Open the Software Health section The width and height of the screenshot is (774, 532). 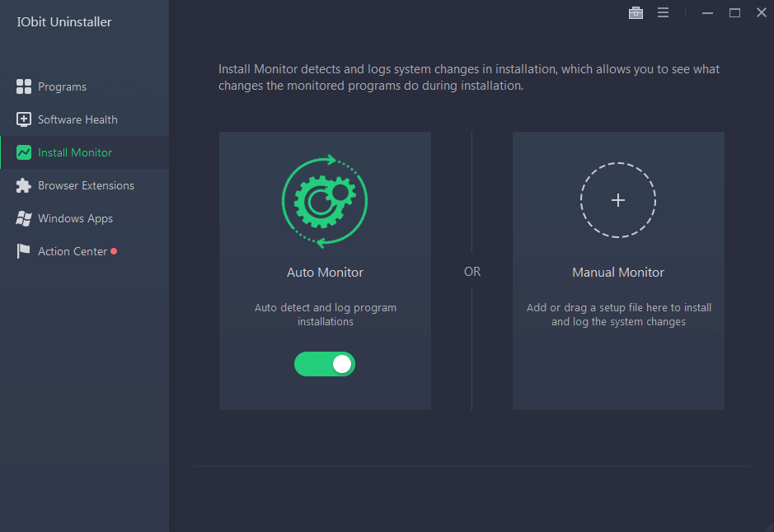[x=84, y=119]
